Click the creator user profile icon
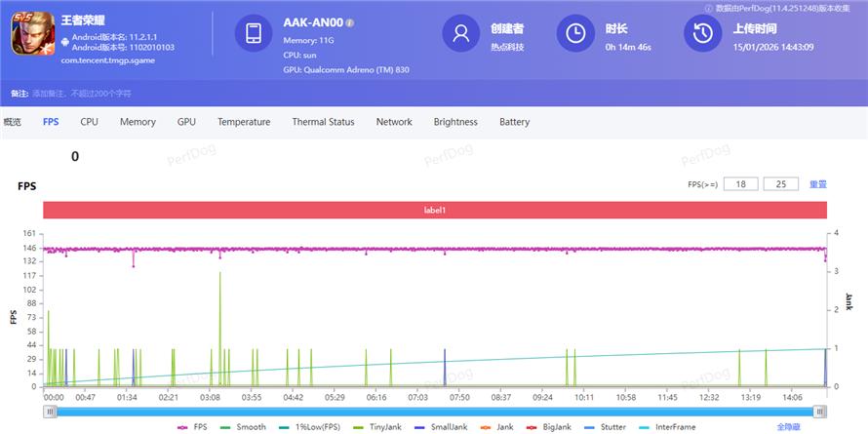Screen dimensions: 868x434 click(460, 33)
